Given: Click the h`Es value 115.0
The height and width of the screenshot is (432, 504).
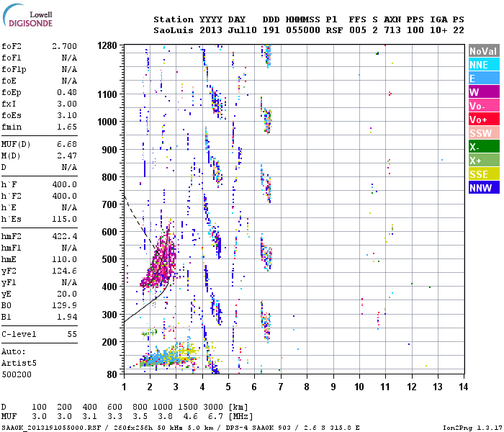Looking at the screenshot, I should click(64, 219).
